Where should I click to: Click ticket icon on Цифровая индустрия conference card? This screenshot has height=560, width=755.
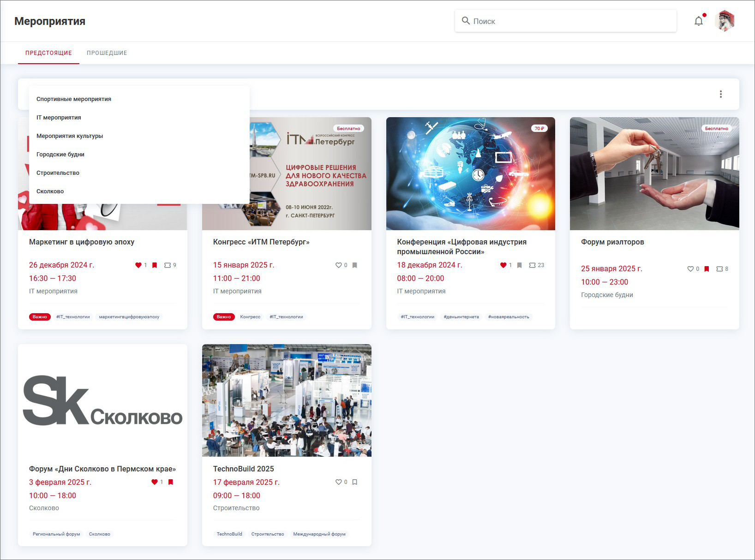tap(532, 265)
